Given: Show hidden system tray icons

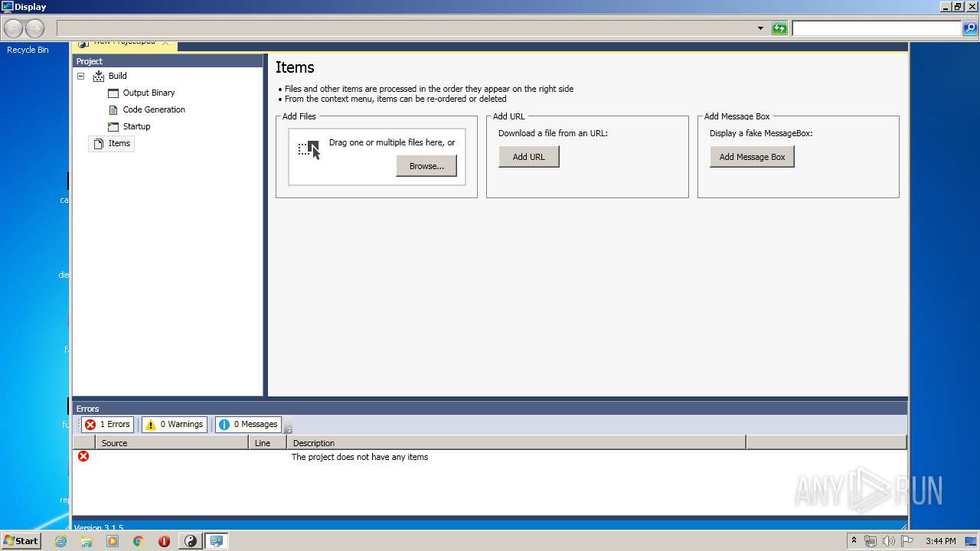Looking at the screenshot, I should tap(854, 540).
